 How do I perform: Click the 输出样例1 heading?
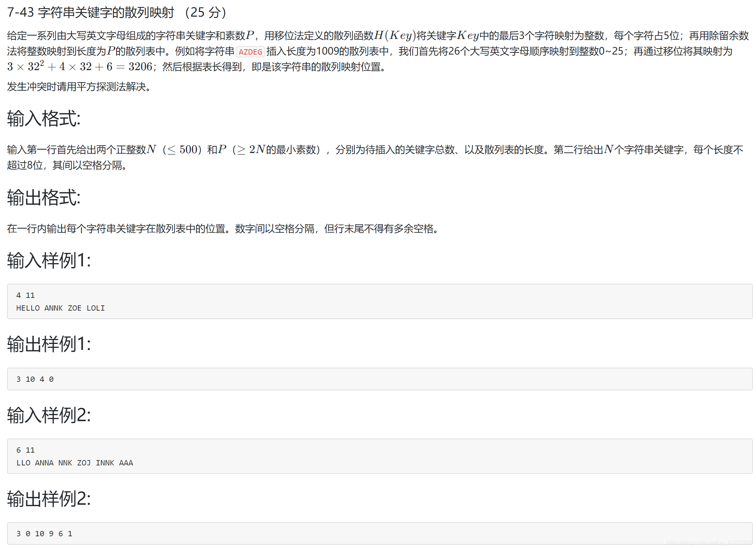point(49,344)
